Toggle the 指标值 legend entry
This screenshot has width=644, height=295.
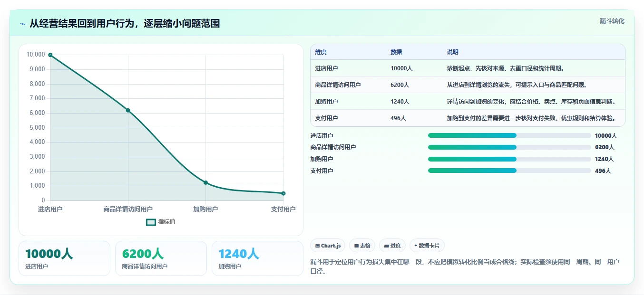[x=161, y=222]
